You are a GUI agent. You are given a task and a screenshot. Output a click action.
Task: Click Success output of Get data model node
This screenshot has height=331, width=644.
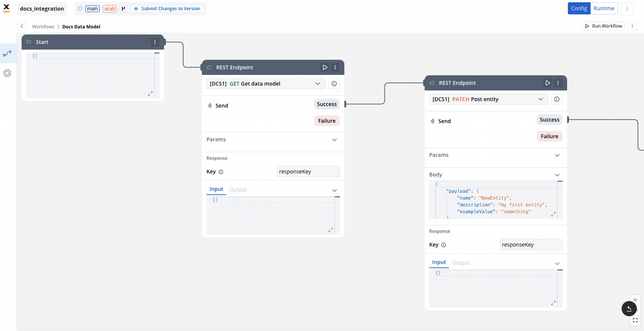[x=327, y=104]
